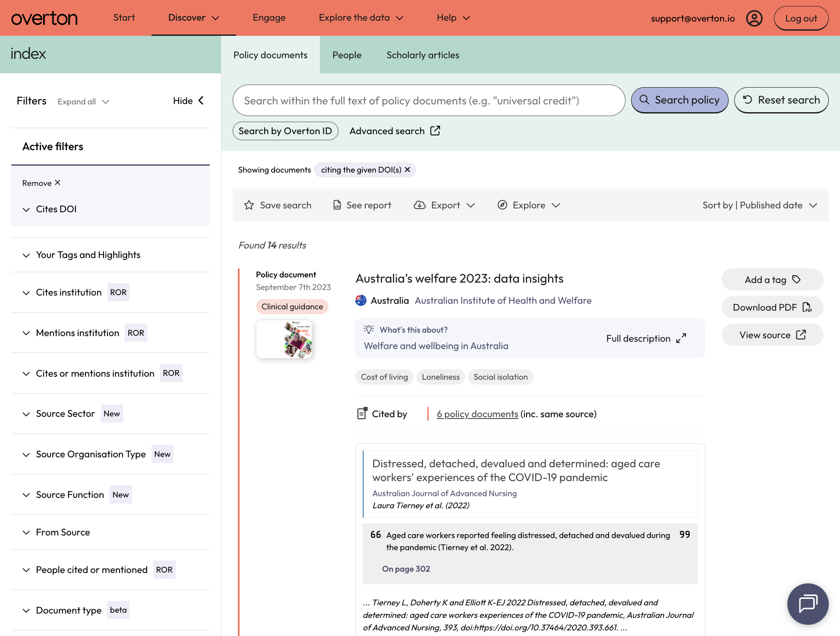Image resolution: width=840 pixels, height=636 pixels.
Task: Click the Reset search button
Action: 781,100
